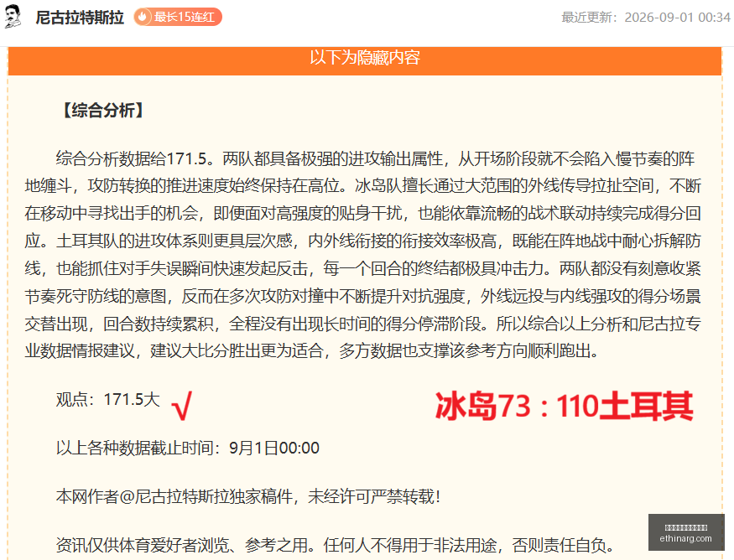
Task: Click the flame icon in the streak badge
Action: pyautogui.click(x=143, y=18)
